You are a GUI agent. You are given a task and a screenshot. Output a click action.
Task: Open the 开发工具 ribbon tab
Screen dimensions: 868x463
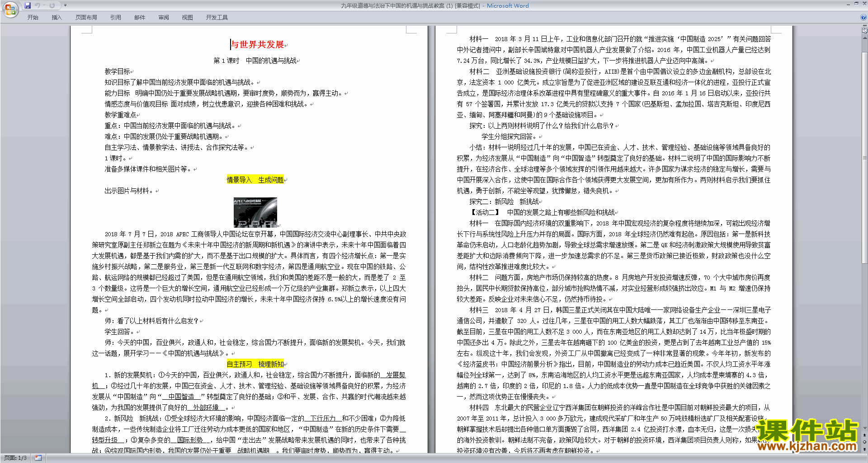click(x=217, y=18)
